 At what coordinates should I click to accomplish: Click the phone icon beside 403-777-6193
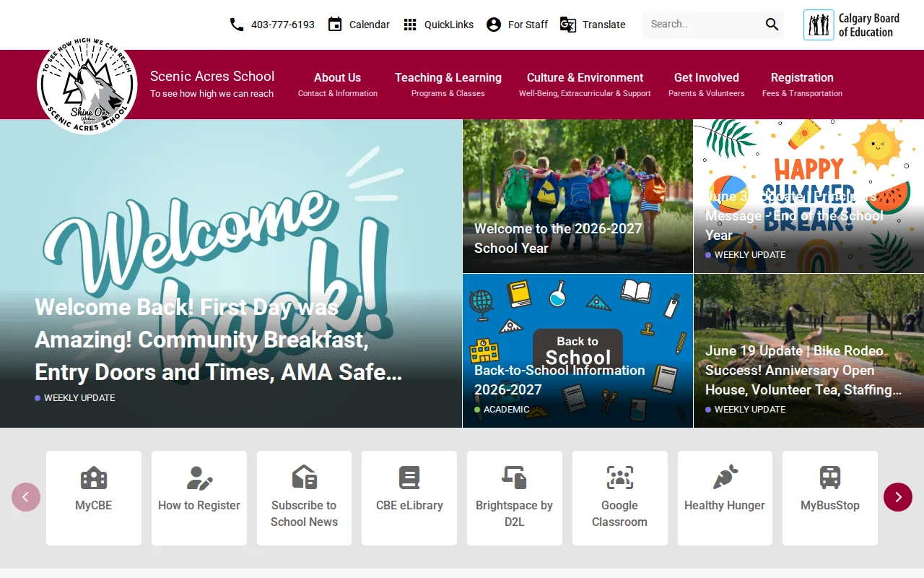click(x=237, y=25)
